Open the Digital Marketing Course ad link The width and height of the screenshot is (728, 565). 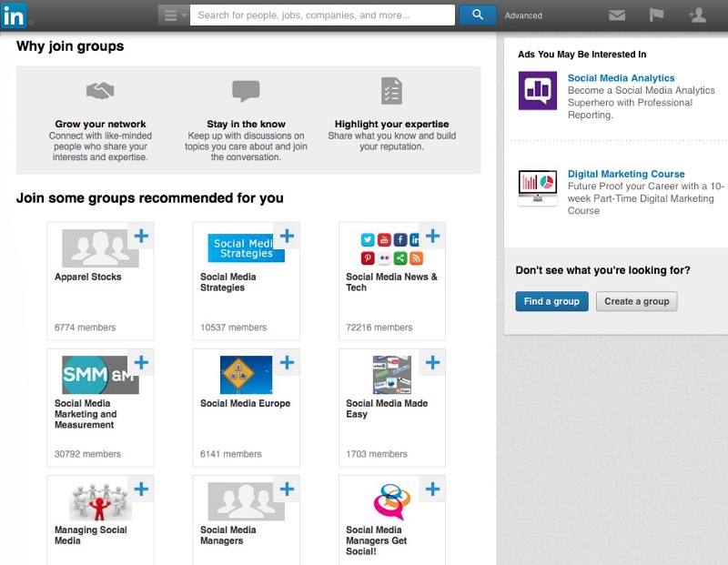pos(626,174)
